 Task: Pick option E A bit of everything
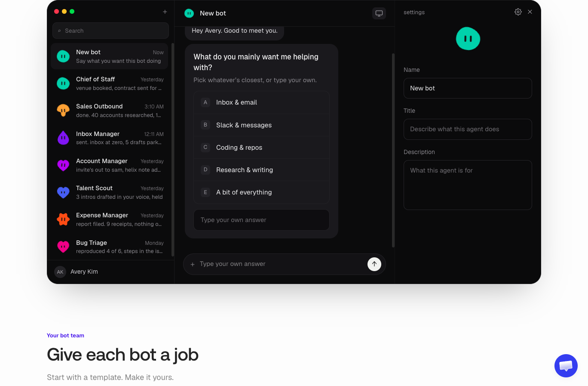tap(261, 192)
